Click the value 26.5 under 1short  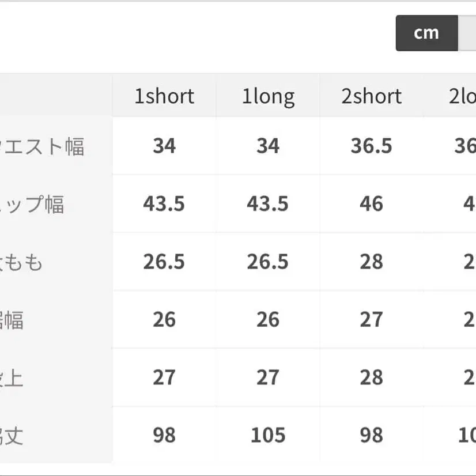[x=165, y=262]
